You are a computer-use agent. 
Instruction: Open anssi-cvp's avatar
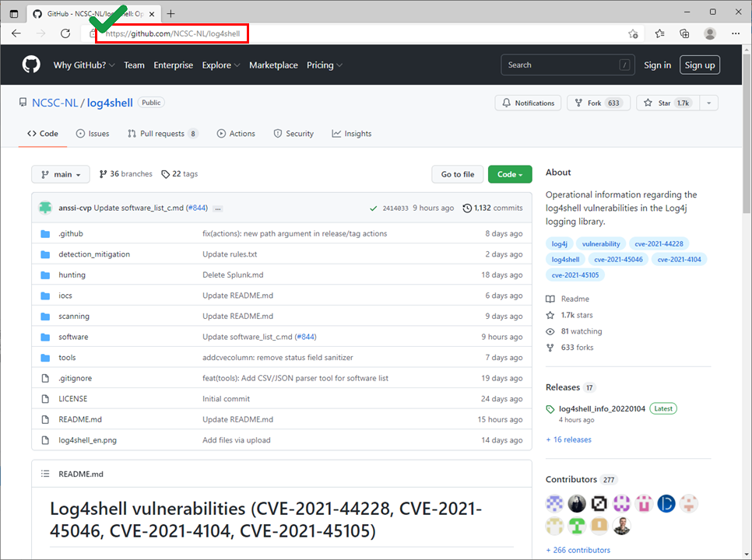(x=46, y=208)
